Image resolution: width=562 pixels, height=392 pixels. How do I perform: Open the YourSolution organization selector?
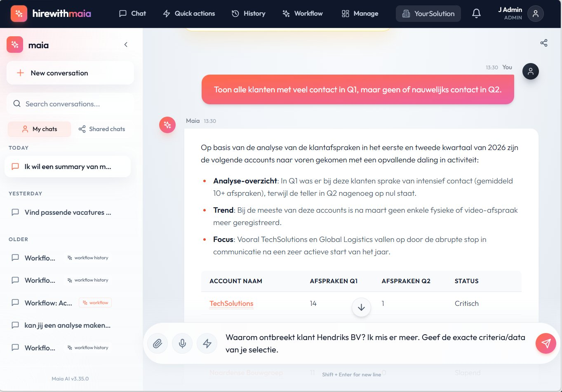click(x=428, y=14)
